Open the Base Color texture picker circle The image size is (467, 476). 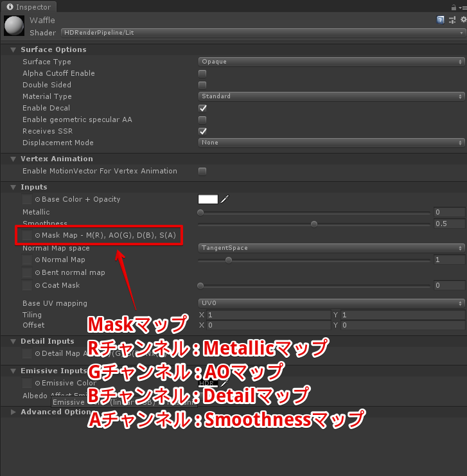coord(37,199)
